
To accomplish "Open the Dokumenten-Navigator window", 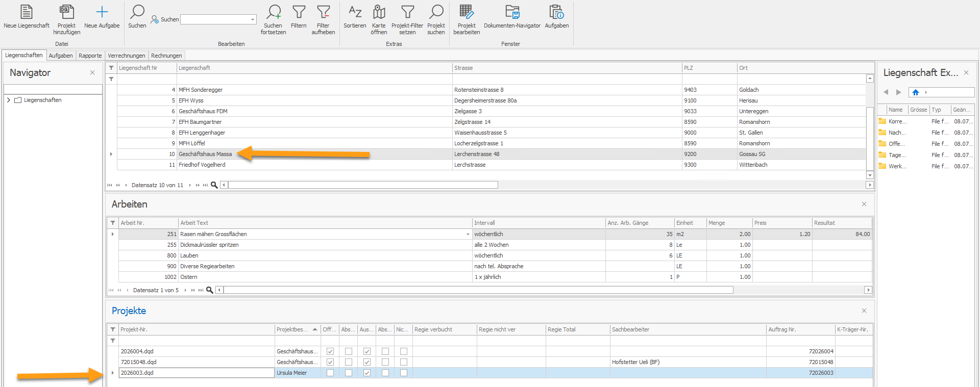I will pos(512,16).
